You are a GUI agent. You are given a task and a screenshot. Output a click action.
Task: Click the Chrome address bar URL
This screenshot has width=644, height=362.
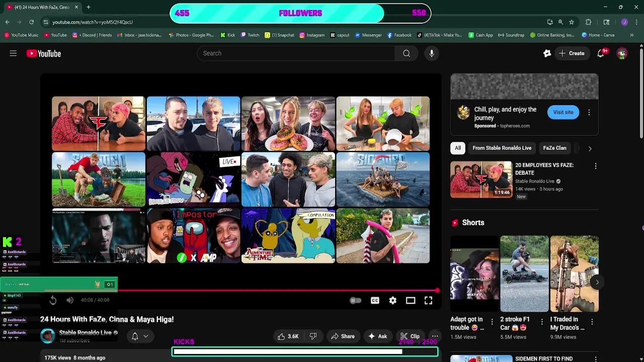[x=93, y=22]
